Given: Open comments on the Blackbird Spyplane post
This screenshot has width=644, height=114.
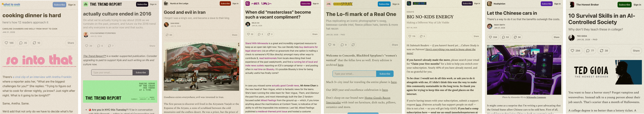Looking at the screenshot, I should 344,45.
